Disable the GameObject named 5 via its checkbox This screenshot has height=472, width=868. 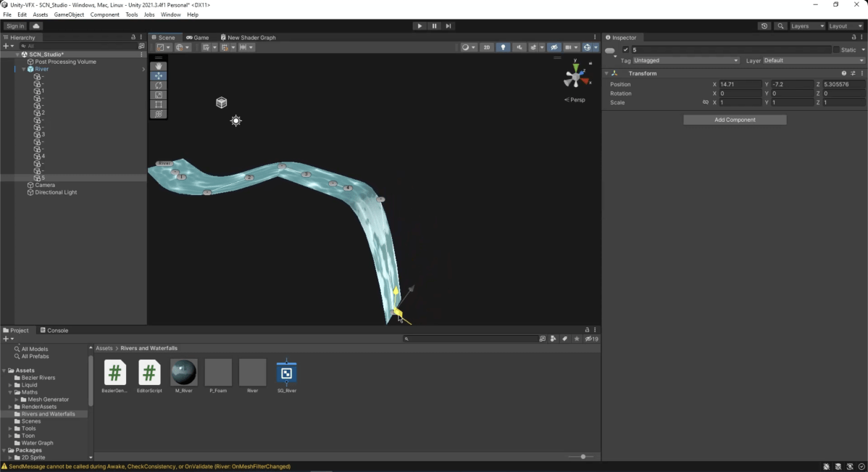[626, 49]
